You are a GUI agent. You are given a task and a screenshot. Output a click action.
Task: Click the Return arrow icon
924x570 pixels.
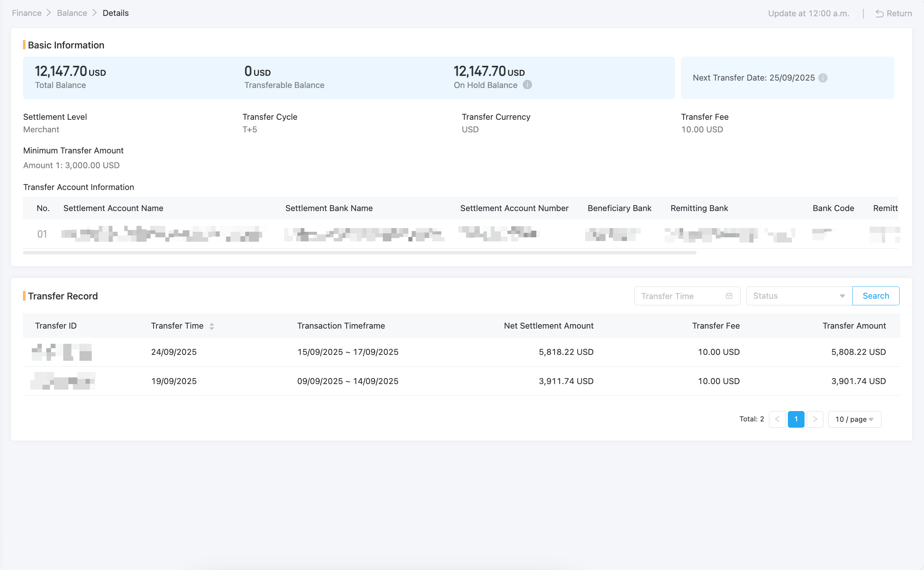(879, 14)
